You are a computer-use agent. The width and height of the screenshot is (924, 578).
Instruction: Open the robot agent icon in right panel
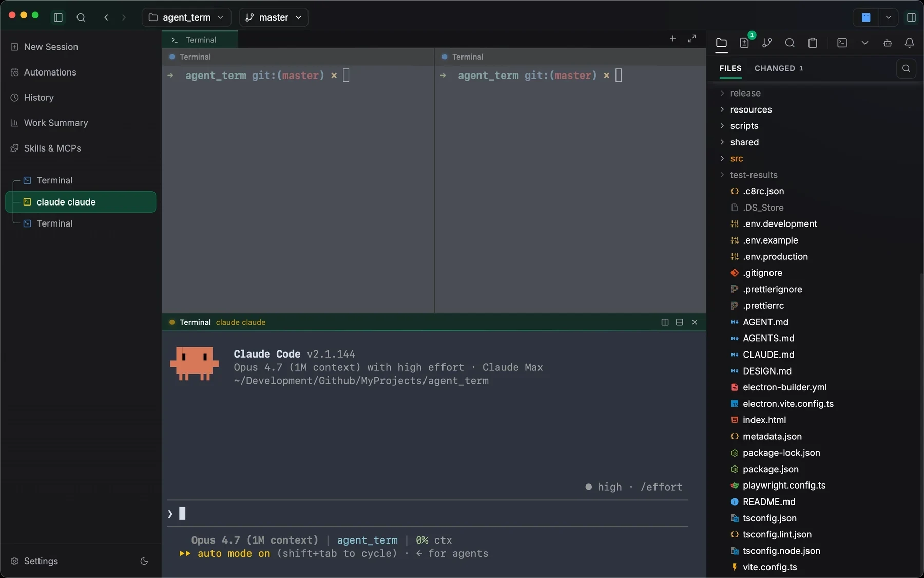888,43
